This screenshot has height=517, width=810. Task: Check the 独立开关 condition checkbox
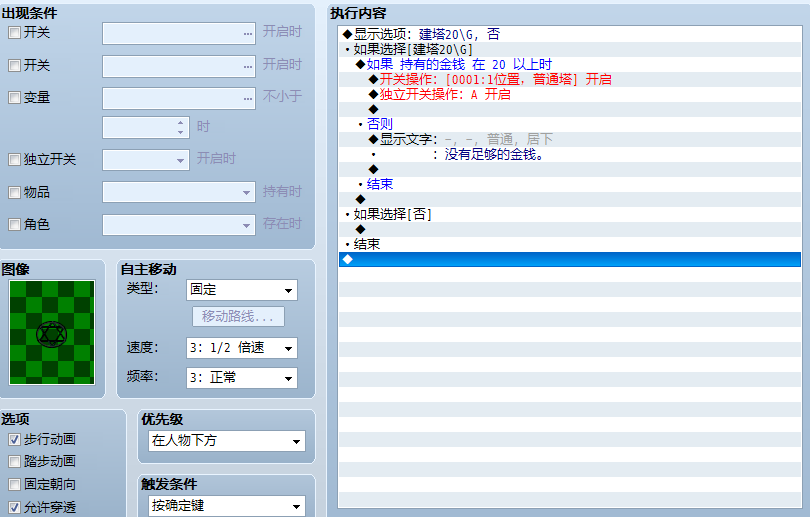pos(14,160)
